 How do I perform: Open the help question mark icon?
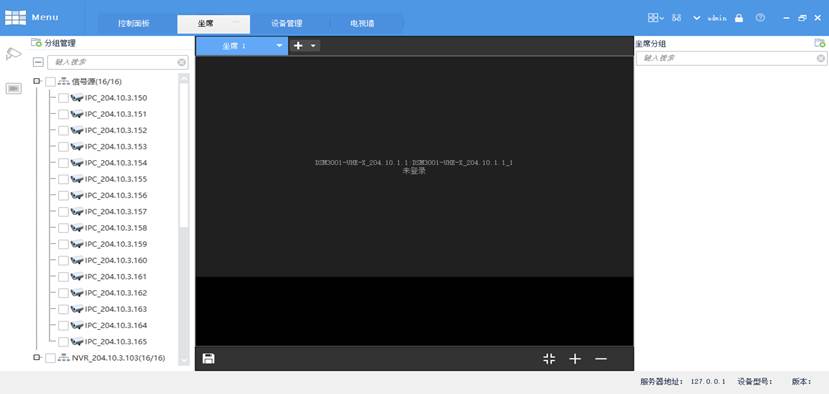pos(760,17)
